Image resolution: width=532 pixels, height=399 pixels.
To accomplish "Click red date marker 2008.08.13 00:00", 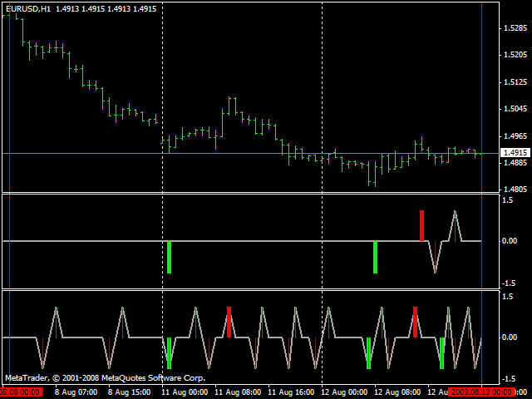I will pos(481,392).
